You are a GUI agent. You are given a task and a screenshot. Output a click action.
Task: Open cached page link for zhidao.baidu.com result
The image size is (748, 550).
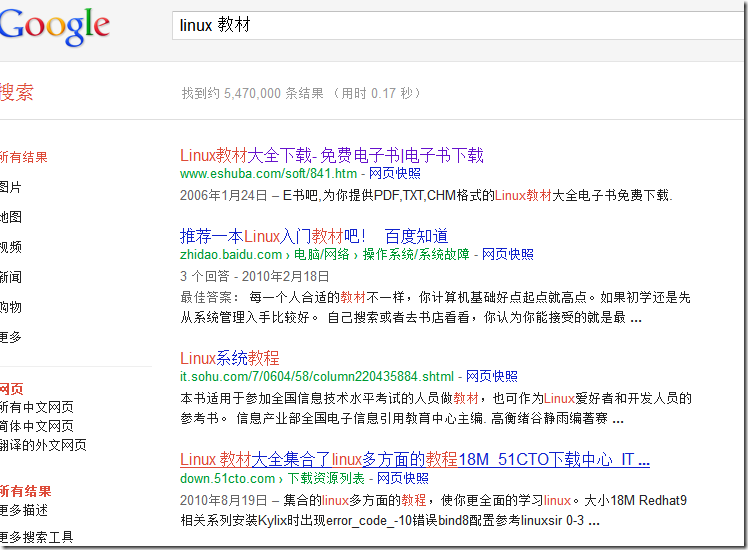tap(508, 254)
